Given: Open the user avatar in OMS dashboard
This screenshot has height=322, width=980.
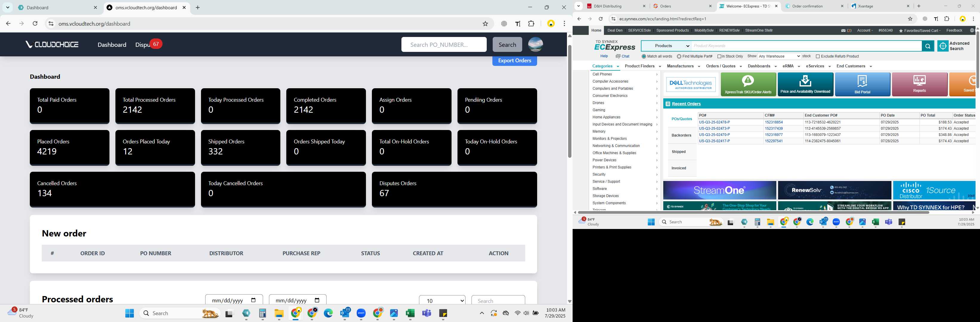Looking at the screenshot, I should pos(535,44).
